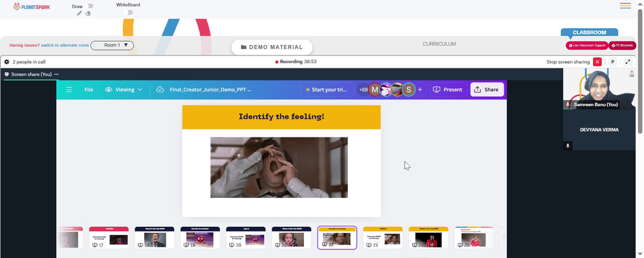Image resolution: width=644 pixels, height=258 pixels.
Task: Click the +88 collaborators badge
Action: click(x=363, y=90)
